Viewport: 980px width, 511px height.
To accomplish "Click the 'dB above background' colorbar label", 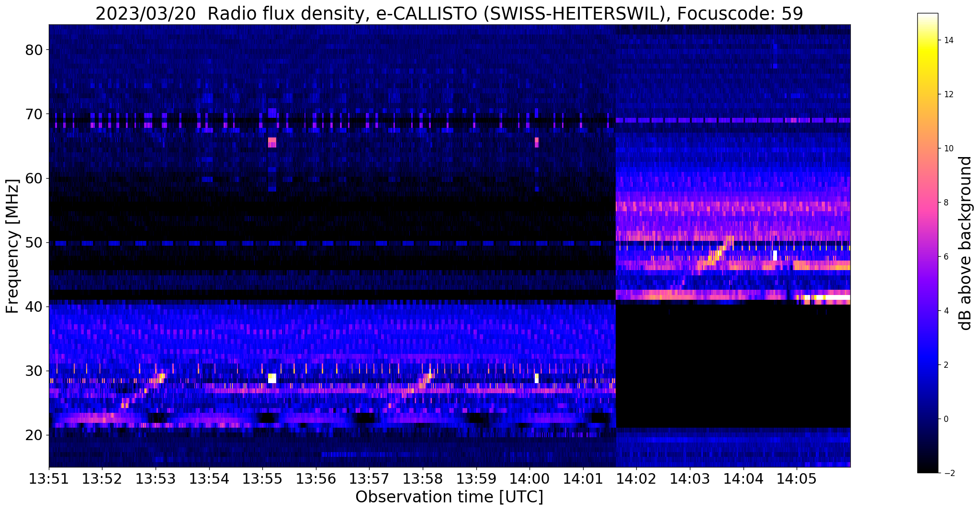I will click(966, 243).
